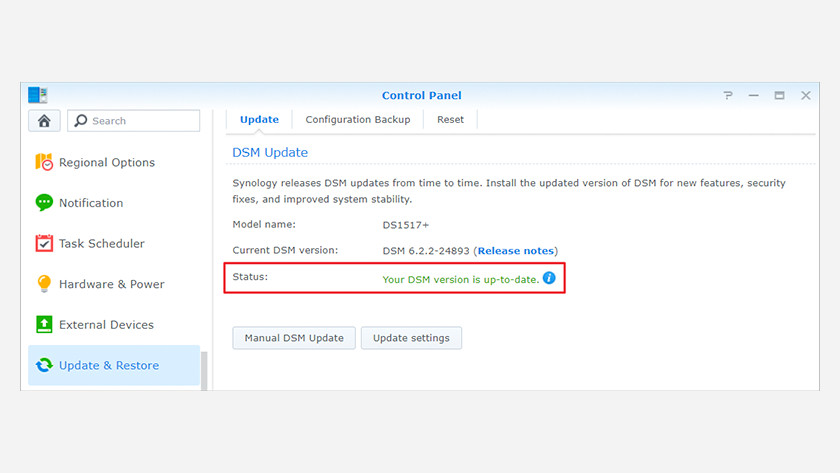Open the External Devices label
The width and height of the screenshot is (840, 473).
(106, 325)
